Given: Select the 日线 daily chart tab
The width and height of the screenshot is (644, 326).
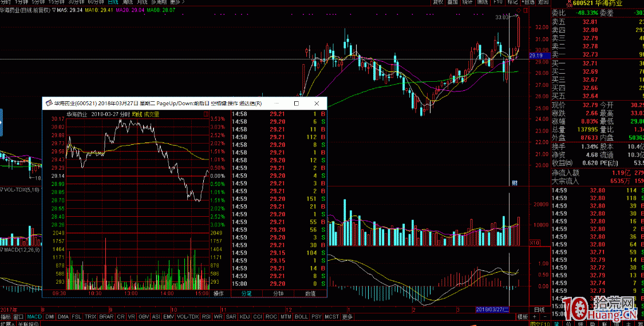Looking at the screenshot, I should [x=113, y=2].
